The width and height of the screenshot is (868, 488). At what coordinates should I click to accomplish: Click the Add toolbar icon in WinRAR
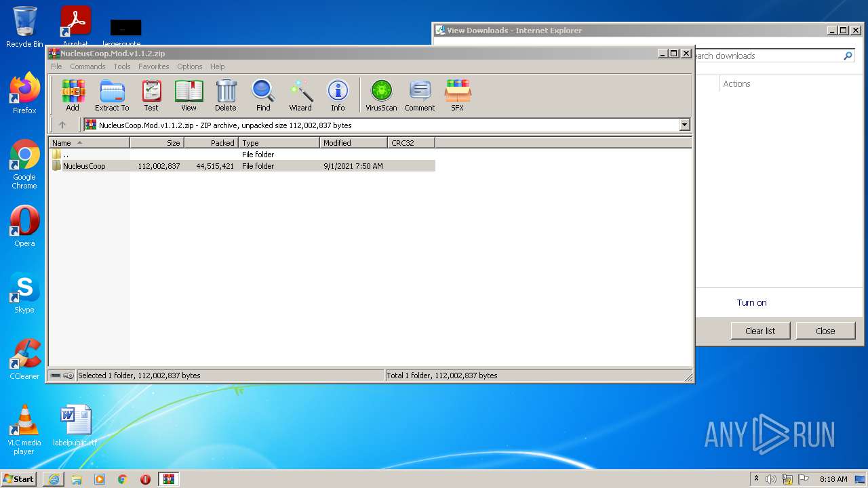[x=73, y=95]
